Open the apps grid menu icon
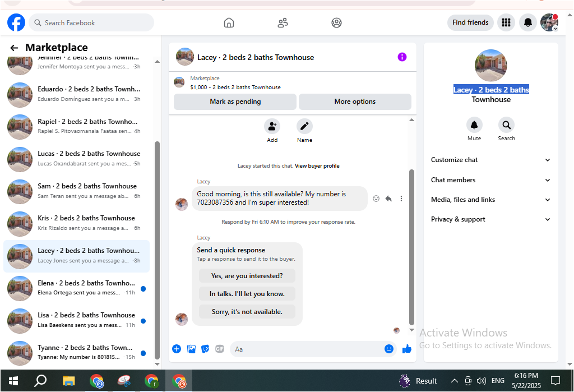The height and width of the screenshot is (392, 574). 506,23
